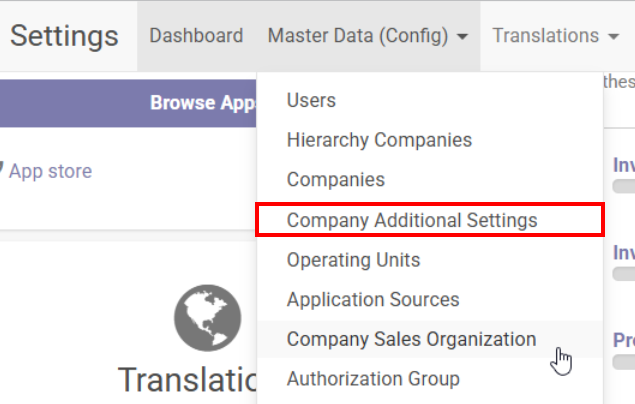Click the Settings app title
635x404 pixels.
point(64,36)
